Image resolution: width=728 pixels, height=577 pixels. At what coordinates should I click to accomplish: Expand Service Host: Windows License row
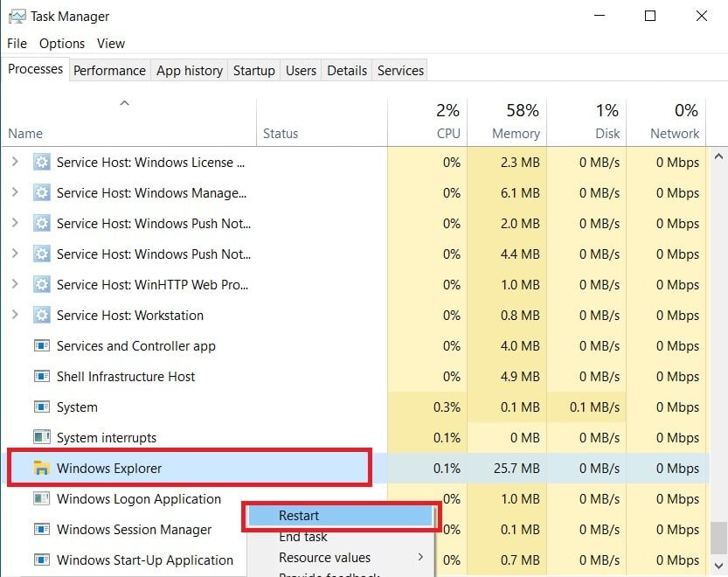point(15,162)
